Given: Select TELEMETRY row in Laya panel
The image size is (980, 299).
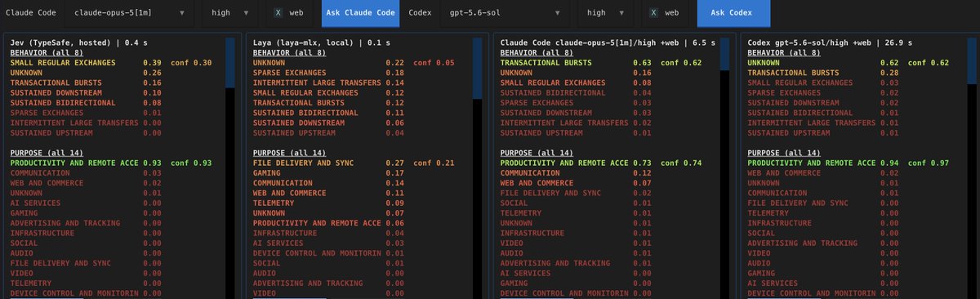Looking at the screenshot, I should (329, 203).
